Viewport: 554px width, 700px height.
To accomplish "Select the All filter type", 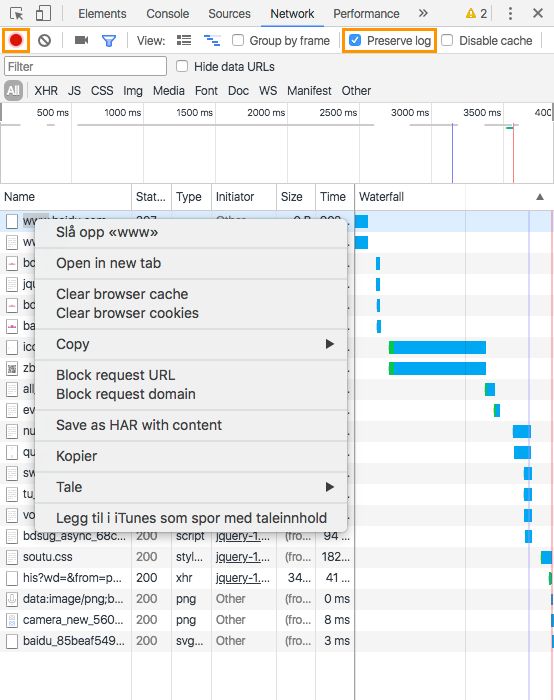I will pyautogui.click(x=13, y=91).
